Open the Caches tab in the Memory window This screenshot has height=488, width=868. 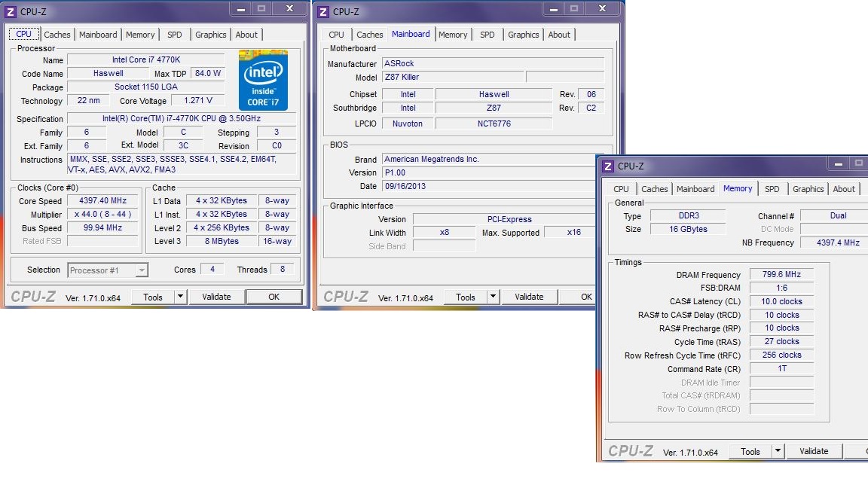tap(654, 189)
